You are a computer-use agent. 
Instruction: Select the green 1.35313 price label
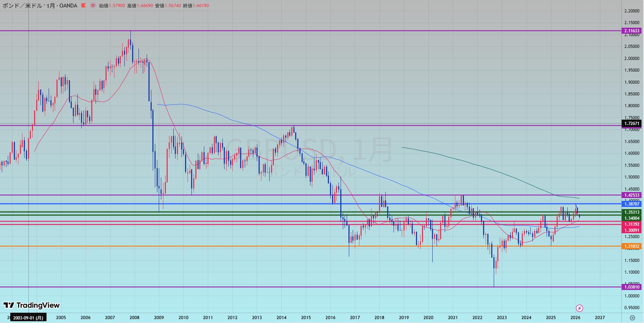pos(632,212)
